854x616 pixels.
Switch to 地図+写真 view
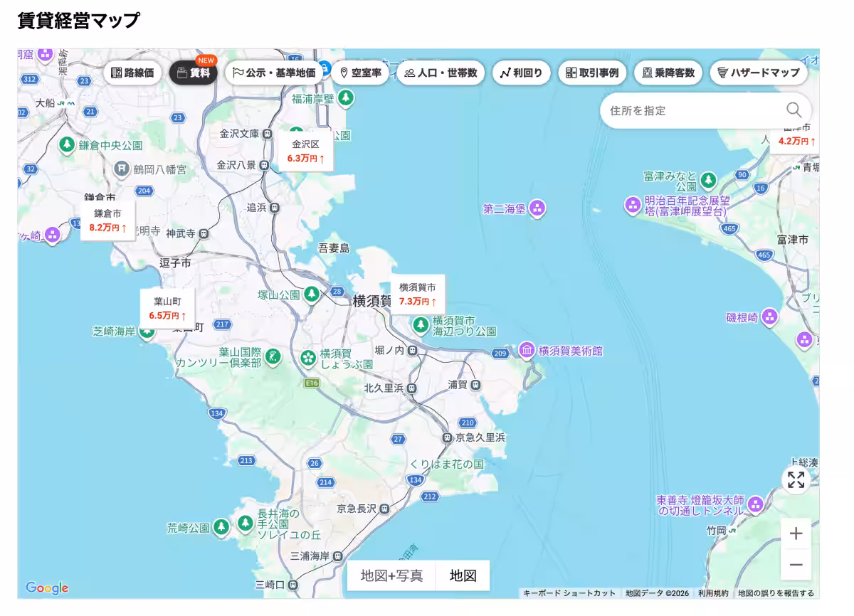pyautogui.click(x=391, y=575)
